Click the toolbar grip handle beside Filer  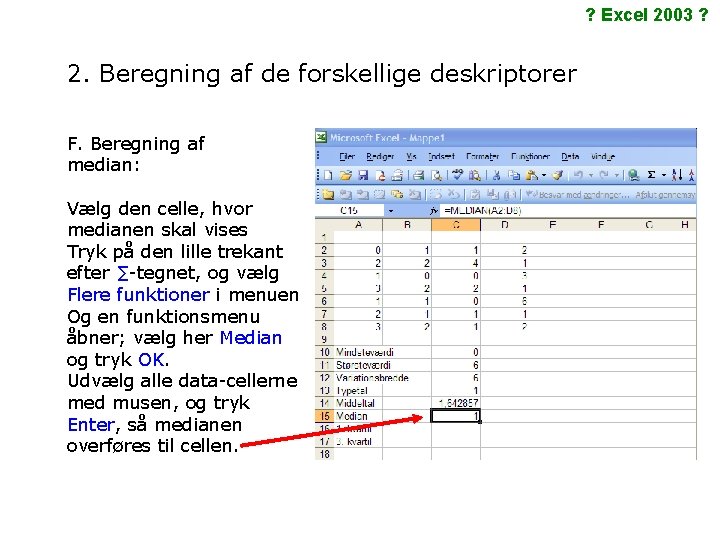[x=318, y=156]
